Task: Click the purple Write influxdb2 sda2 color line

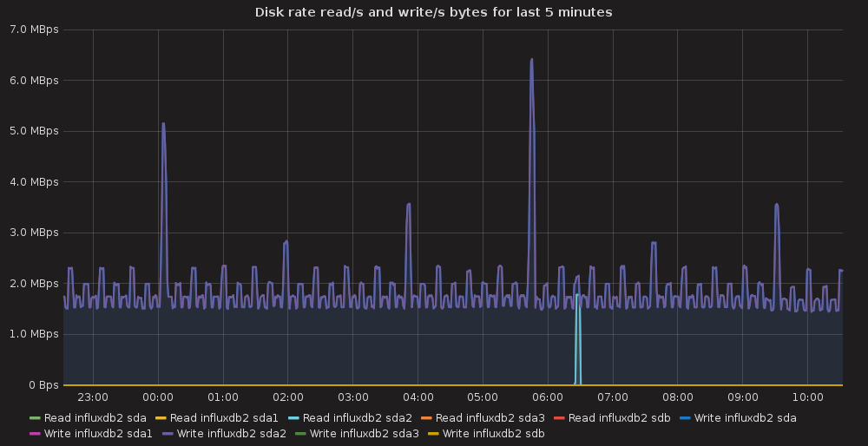Action: 168,434
